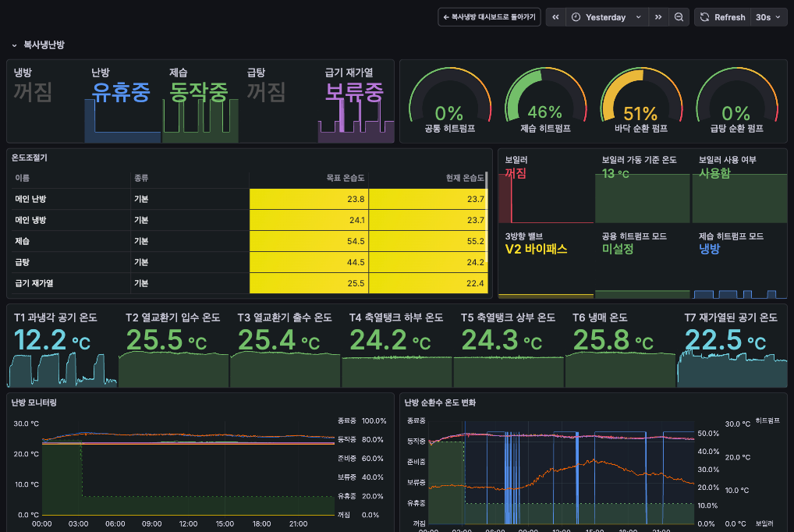Open the 온도조절기 panel title menu
794x532 pixels.
click(30, 158)
